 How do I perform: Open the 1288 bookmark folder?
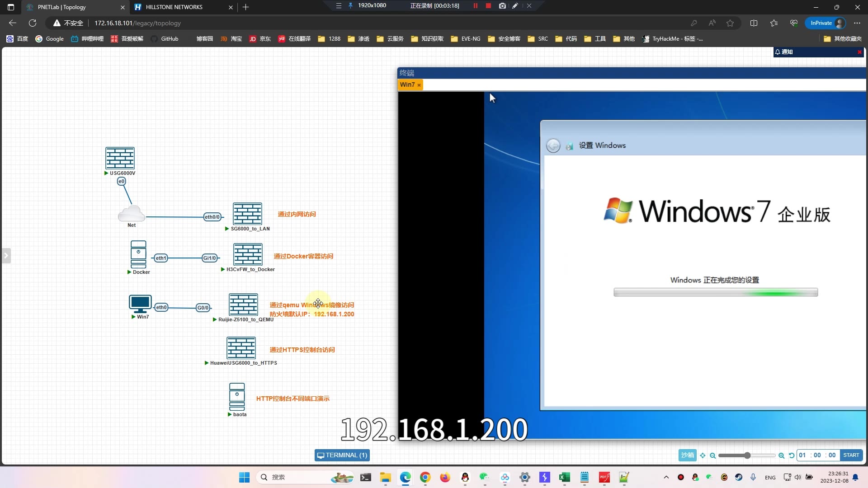click(x=329, y=39)
